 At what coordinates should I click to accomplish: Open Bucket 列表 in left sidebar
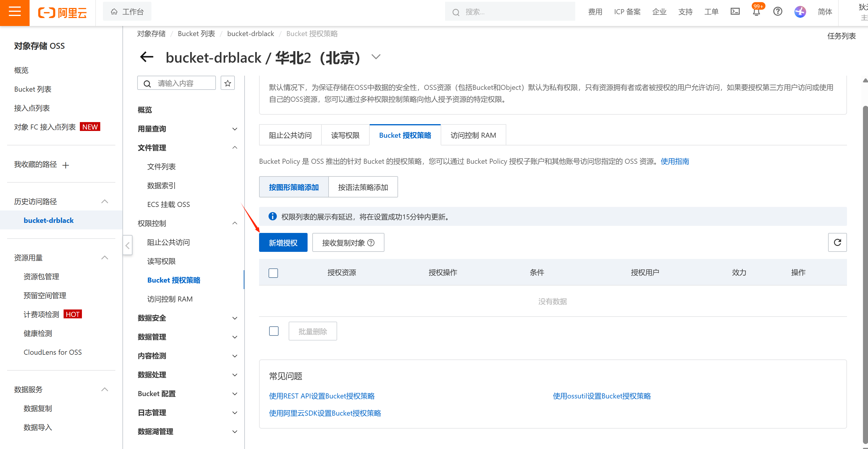tap(33, 89)
